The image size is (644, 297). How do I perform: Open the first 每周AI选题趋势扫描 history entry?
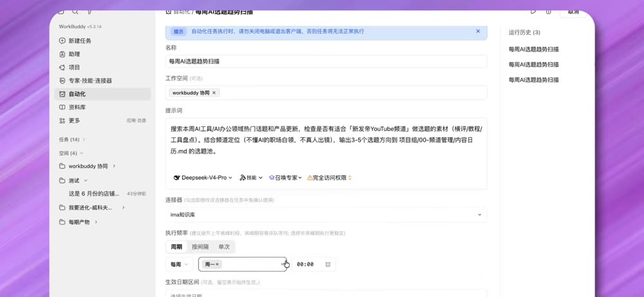[533, 50]
